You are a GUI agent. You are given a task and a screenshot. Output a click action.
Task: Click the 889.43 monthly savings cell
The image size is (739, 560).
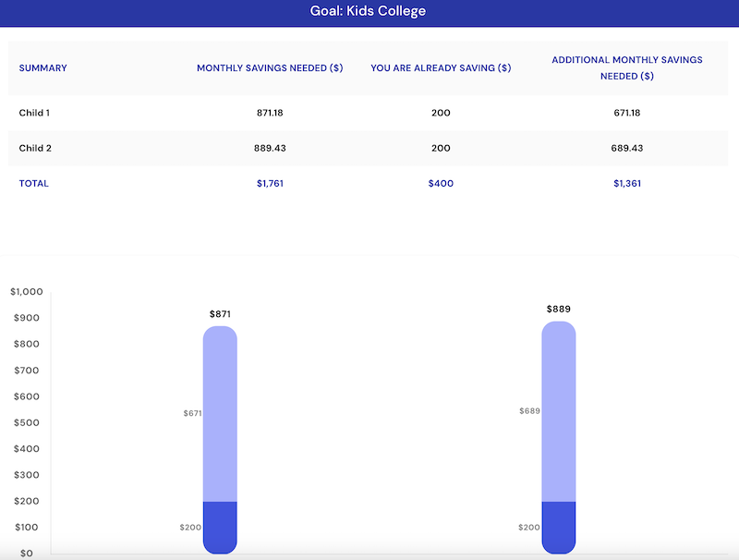[270, 148]
